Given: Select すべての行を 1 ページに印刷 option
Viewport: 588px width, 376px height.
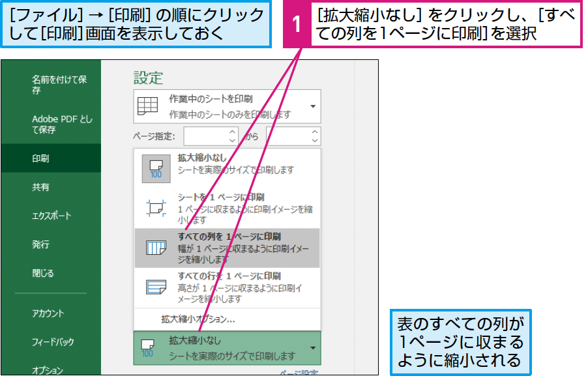Looking at the screenshot, I should [x=228, y=287].
